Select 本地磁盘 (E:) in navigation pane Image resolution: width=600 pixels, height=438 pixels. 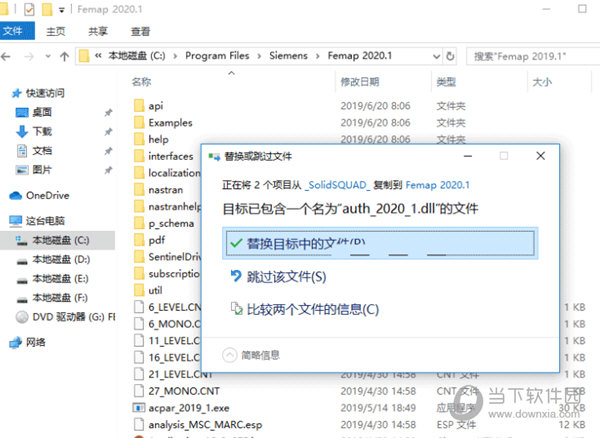(60, 278)
